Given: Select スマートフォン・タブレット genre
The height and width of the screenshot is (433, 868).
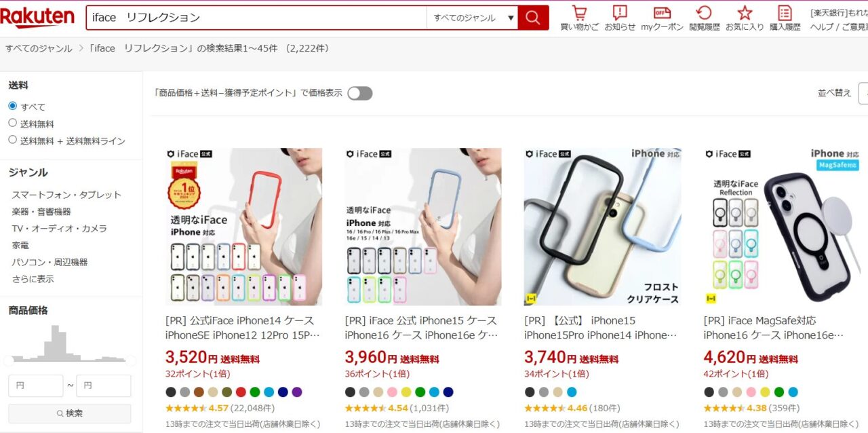Looking at the screenshot, I should pyautogui.click(x=66, y=195).
